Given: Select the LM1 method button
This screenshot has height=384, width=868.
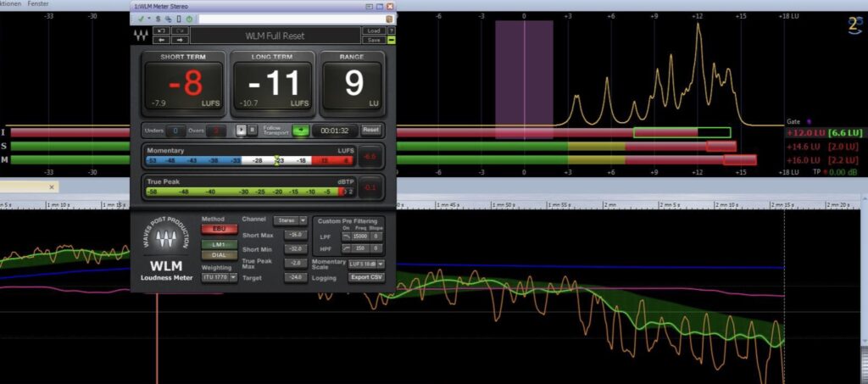Looking at the screenshot, I should [220, 244].
